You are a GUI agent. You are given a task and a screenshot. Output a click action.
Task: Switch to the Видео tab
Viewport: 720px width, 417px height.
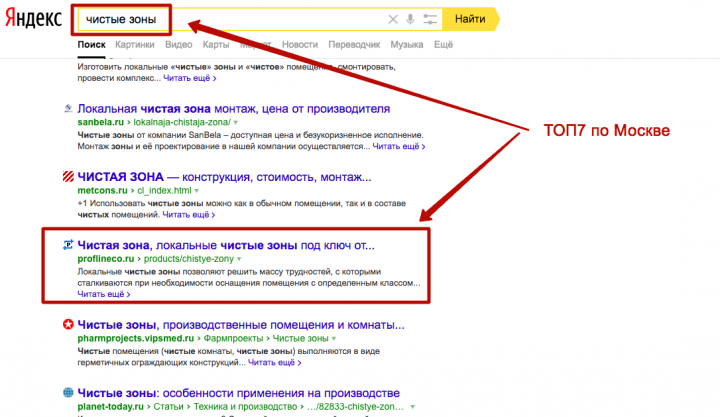click(x=179, y=45)
